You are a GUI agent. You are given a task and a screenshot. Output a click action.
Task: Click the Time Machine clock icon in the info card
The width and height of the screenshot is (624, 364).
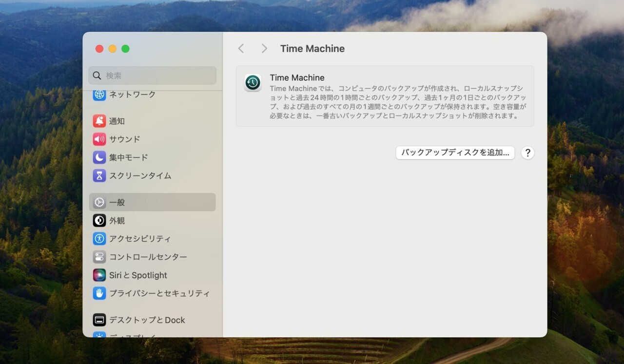coord(253,83)
